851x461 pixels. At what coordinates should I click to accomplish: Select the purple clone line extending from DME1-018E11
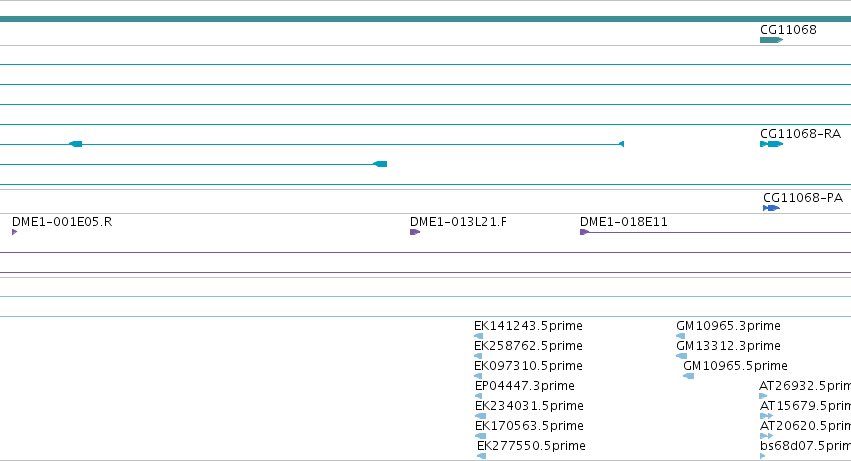point(720,232)
